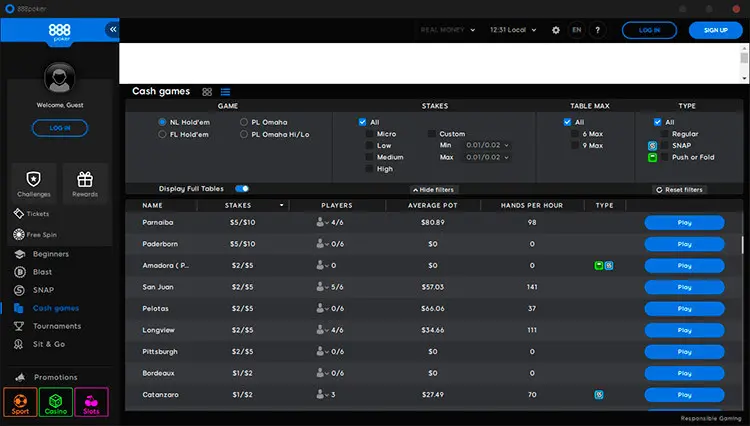Switch to list view icon
Image resolution: width=750 pixels, height=426 pixels.
pos(225,92)
